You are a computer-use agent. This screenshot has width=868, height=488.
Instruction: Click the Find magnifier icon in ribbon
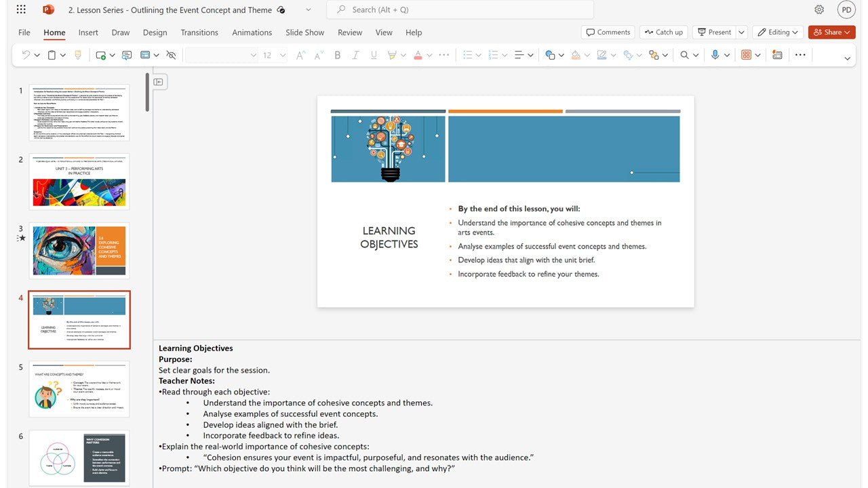pyautogui.click(x=685, y=56)
